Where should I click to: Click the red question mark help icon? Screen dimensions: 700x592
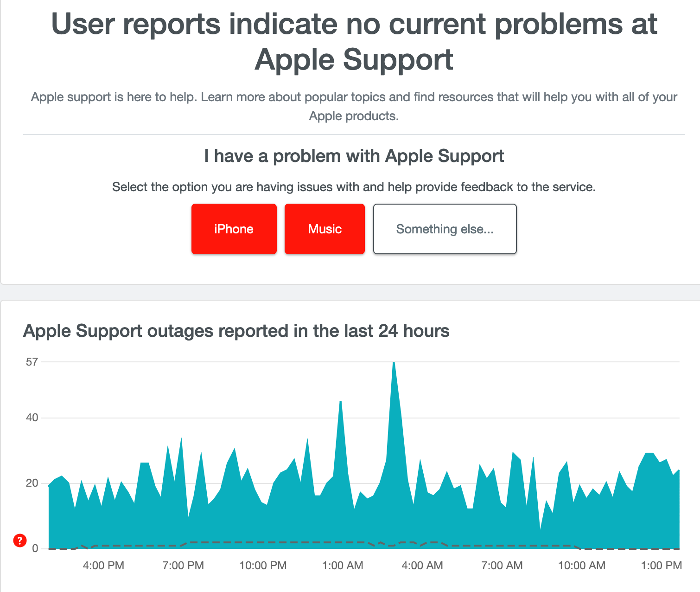(x=19, y=541)
